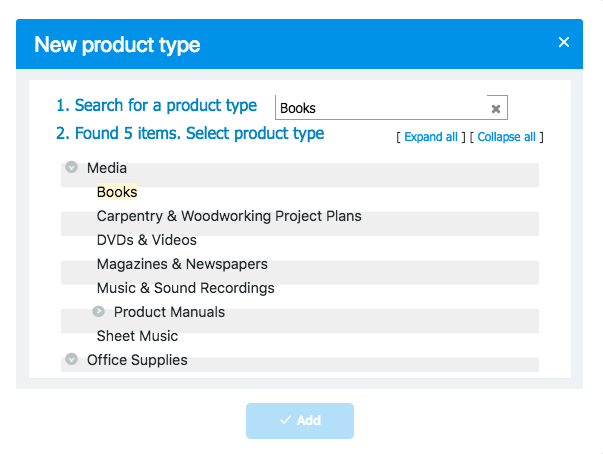Select the Office Supplies category label

click(137, 360)
